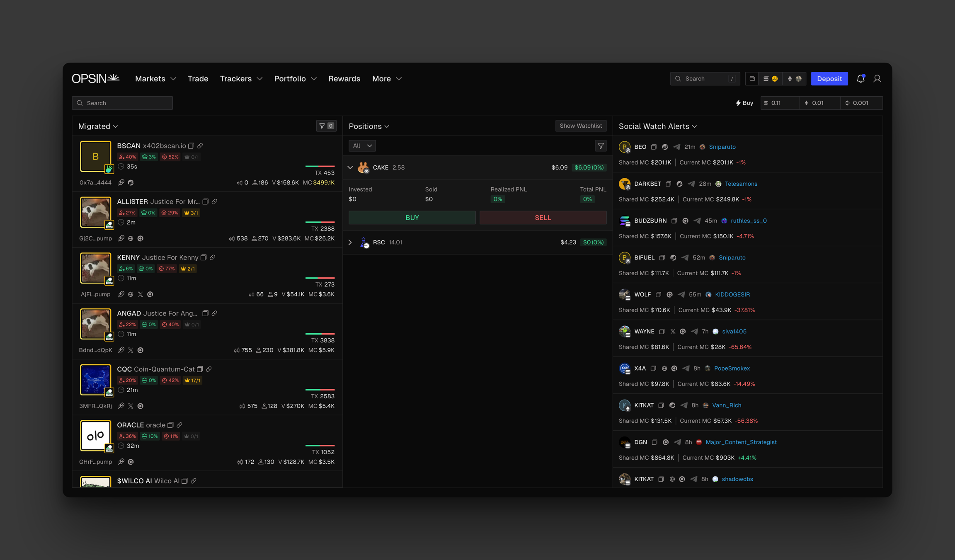955x560 pixels.
Task: Click the wallet icon in header
Action: click(752, 79)
